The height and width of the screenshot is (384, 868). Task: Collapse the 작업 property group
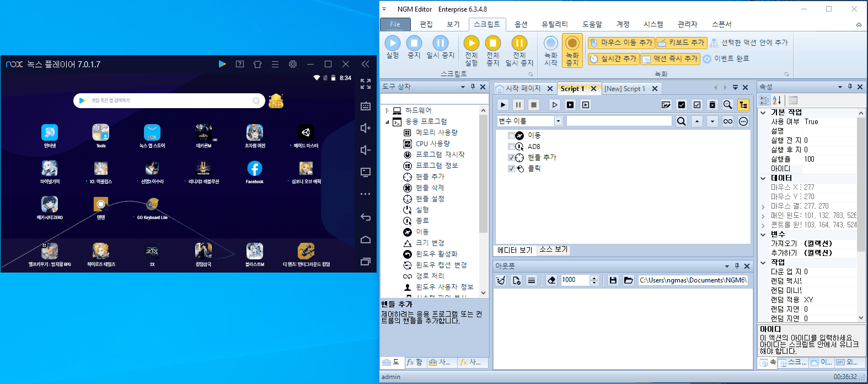[763, 263]
